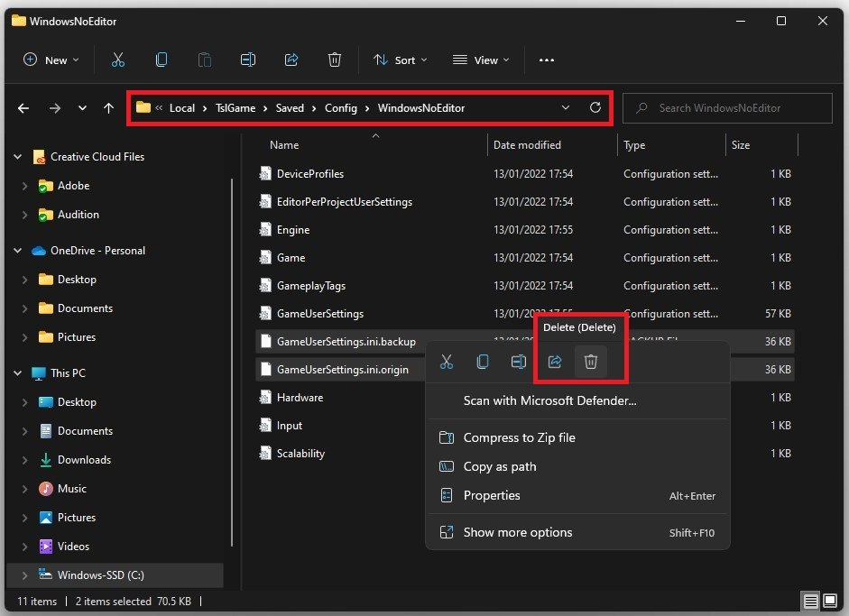Click the Refresh button beside address bar

point(595,107)
